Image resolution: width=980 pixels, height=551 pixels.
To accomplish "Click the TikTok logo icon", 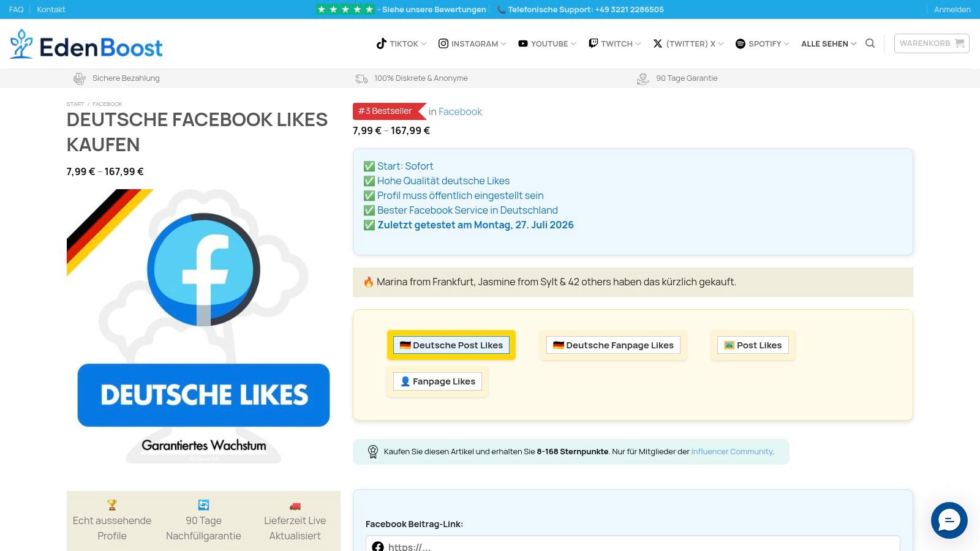I will pyautogui.click(x=381, y=43).
